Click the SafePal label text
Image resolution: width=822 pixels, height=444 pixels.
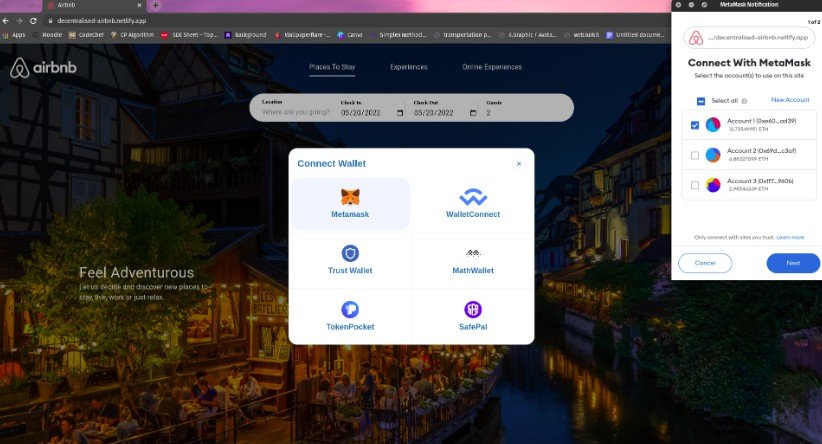[x=473, y=327]
